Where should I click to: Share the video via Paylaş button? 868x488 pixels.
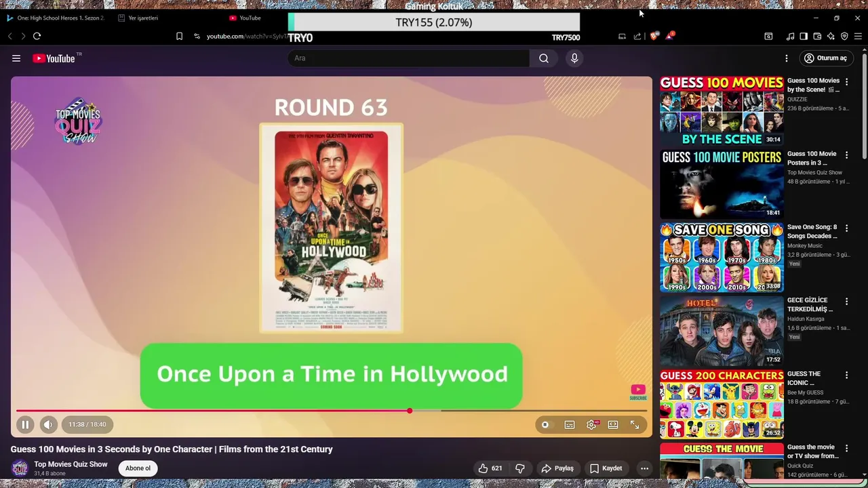(x=557, y=468)
